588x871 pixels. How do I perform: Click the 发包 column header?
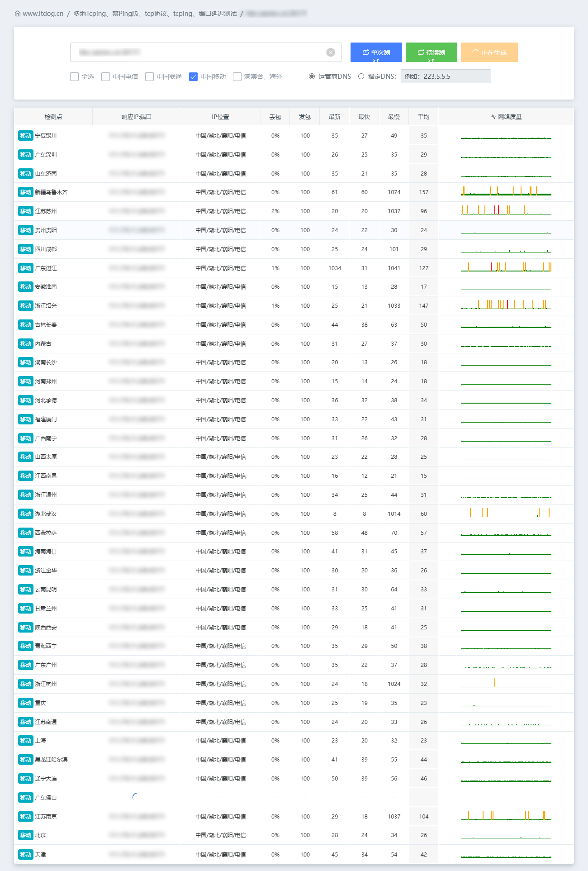305,117
